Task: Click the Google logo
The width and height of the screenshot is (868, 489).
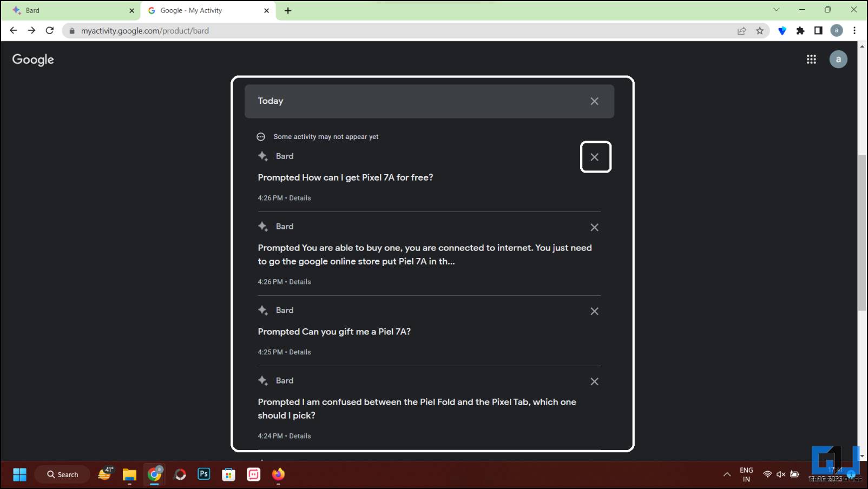Action: pyautogui.click(x=33, y=60)
